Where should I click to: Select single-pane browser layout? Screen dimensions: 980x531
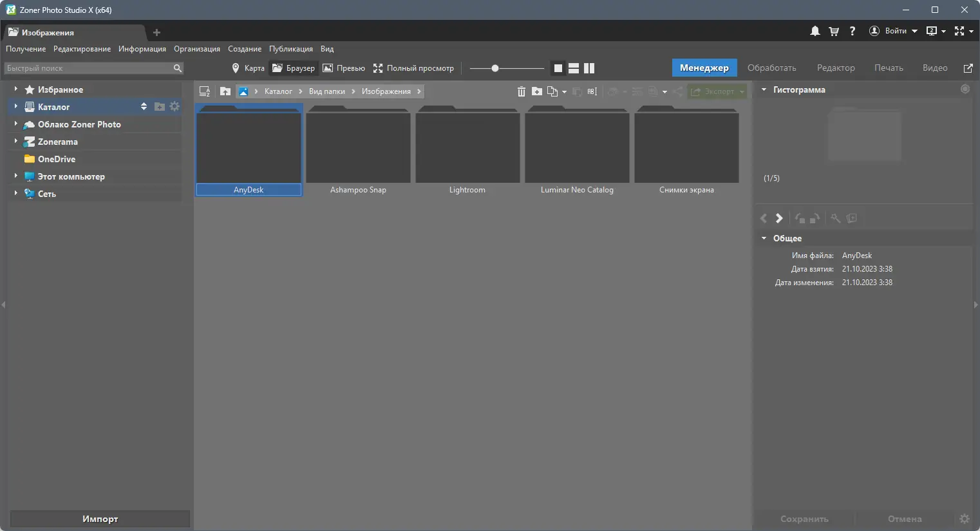pyautogui.click(x=558, y=68)
